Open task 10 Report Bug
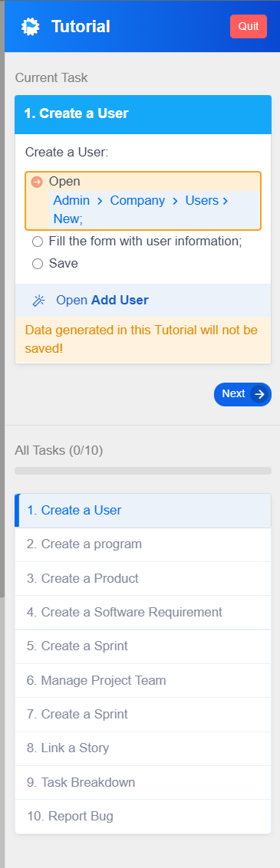Image resolution: width=280 pixels, height=868 pixels. point(143,817)
